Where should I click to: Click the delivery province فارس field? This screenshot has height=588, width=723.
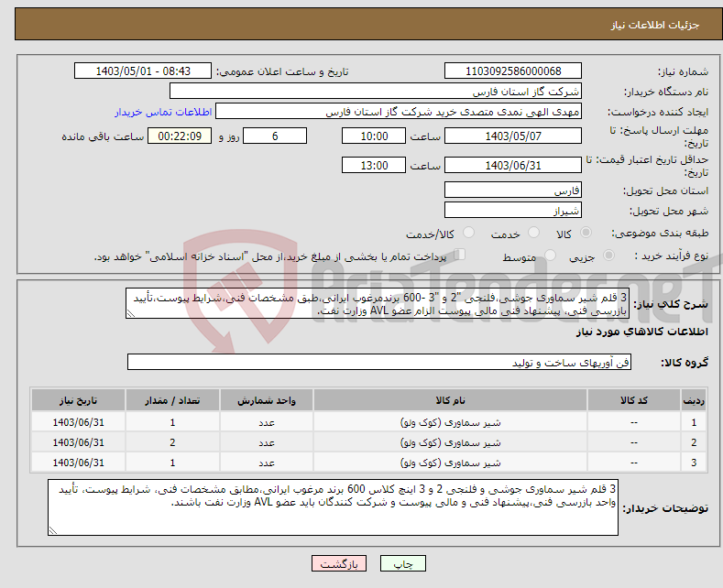513,190
